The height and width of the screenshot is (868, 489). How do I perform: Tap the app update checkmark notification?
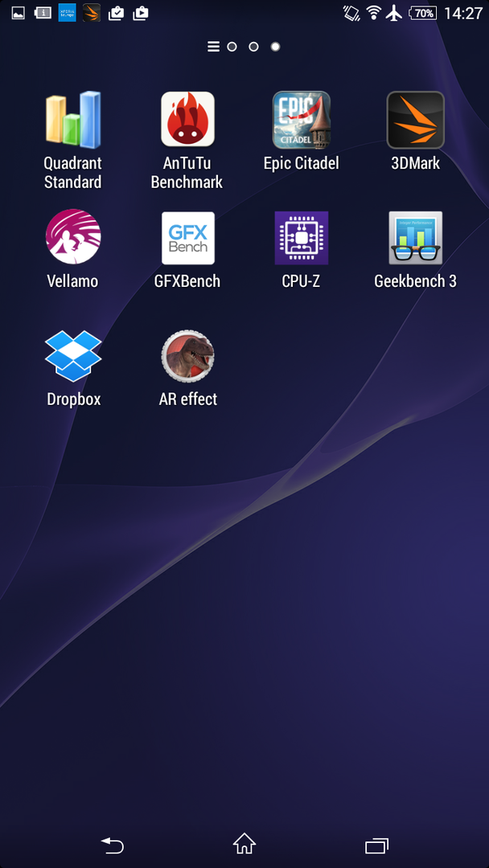(x=116, y=13)
